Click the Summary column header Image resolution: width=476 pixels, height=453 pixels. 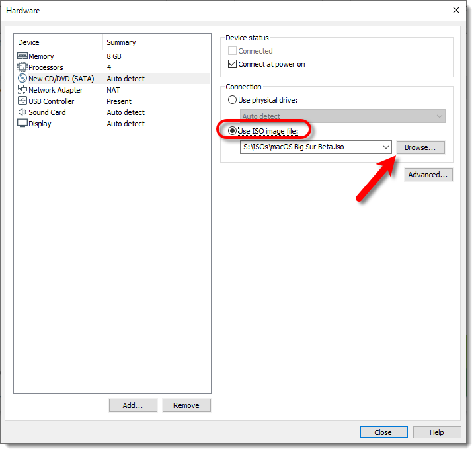point(157,42)
